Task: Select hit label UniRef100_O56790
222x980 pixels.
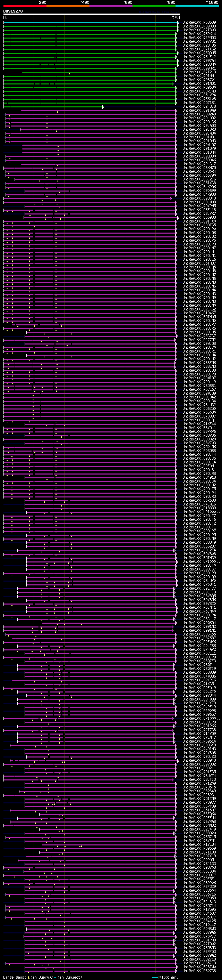Action: [x=199, y=175]
